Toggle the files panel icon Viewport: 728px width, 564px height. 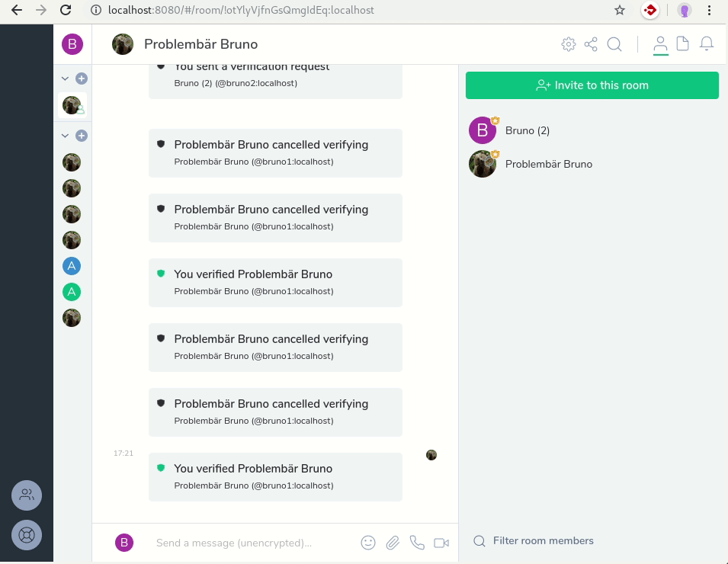683,44
